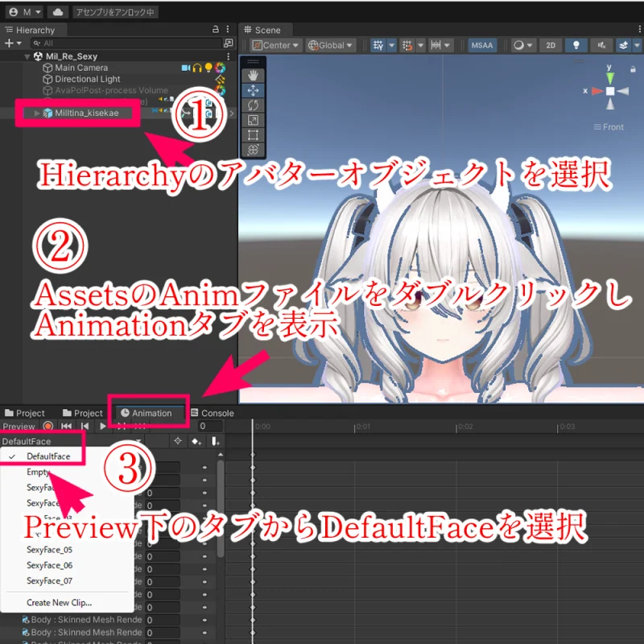Toggle scene lighting bulb button

[x=576, y=45]
